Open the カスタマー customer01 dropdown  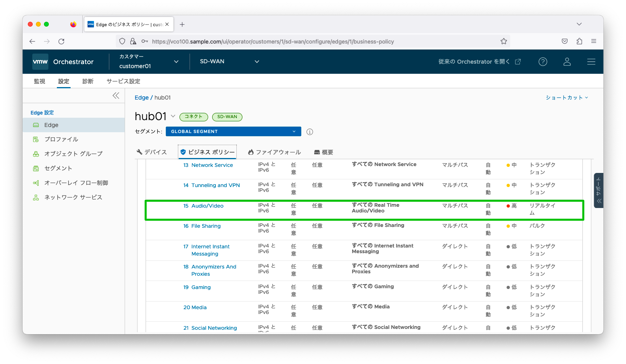click(149, 62)
